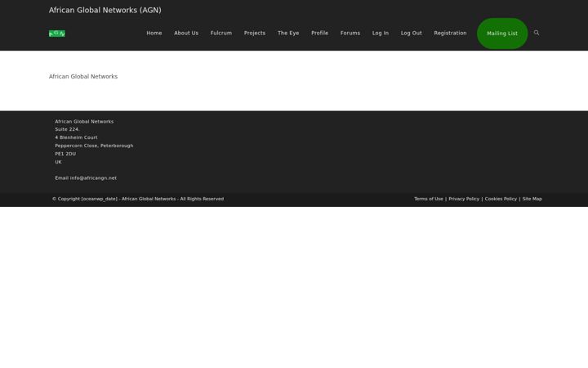Image resolution: width=588 pixels, height=368 pixels.
Task: Click the green Mailing List button
Action: coord(502,34)
